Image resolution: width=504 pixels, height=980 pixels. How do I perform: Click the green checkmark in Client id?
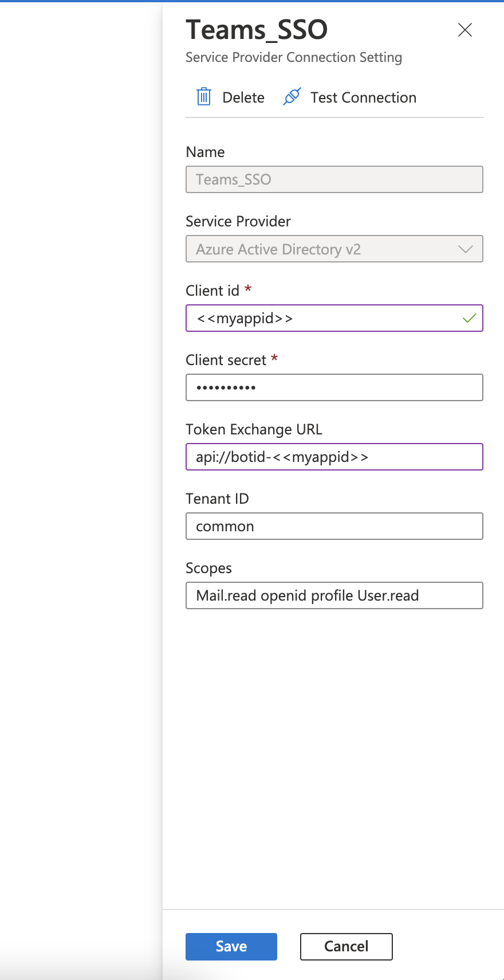click(469, 318)
